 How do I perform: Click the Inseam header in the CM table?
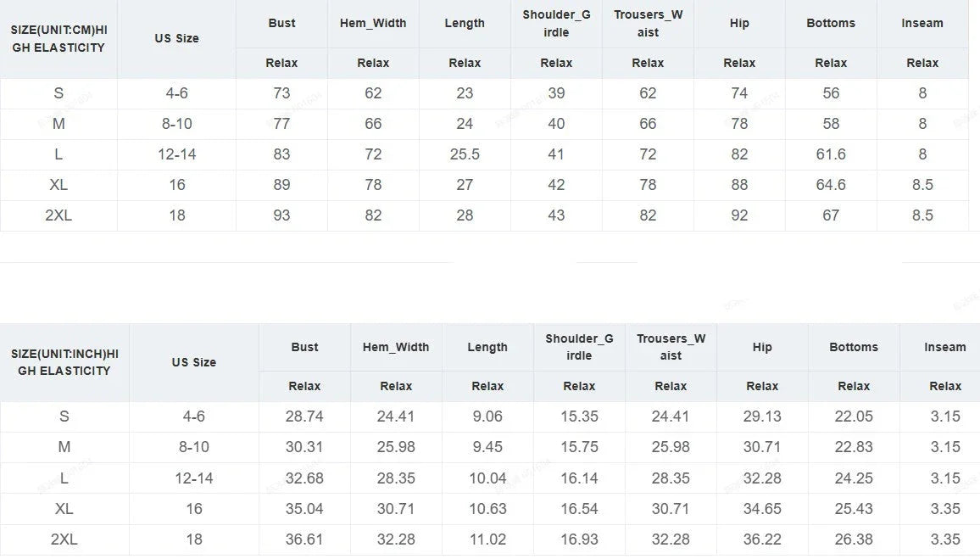click(922, 23)
